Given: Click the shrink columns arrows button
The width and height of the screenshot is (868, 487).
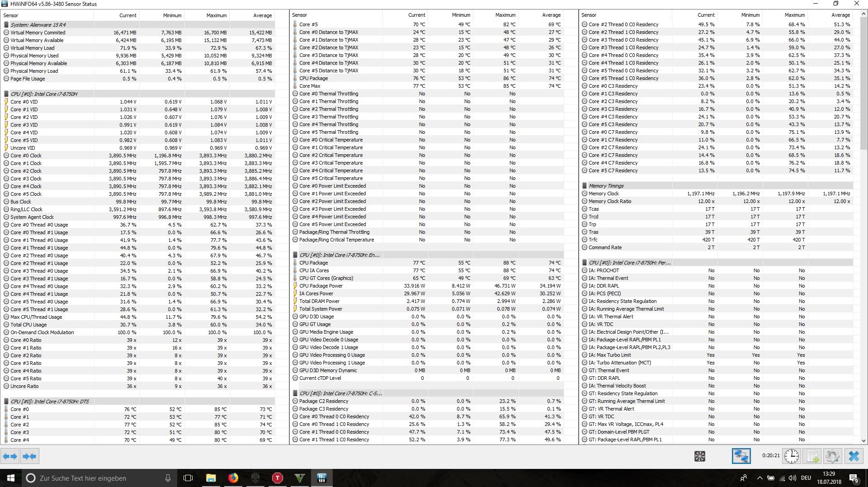Looking at the screenshot, I should pyautogui.click(x=29, y=456).
